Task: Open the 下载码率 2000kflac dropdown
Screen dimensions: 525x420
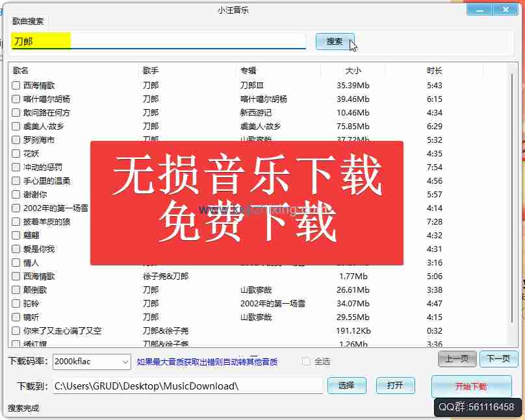Action: [x=92, y=362]
